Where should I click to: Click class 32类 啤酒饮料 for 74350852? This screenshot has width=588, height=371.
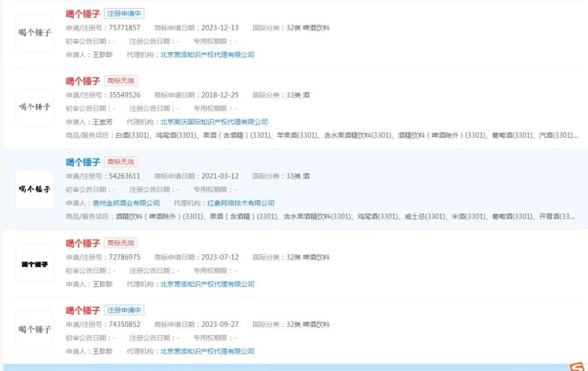tap(308, 324)
